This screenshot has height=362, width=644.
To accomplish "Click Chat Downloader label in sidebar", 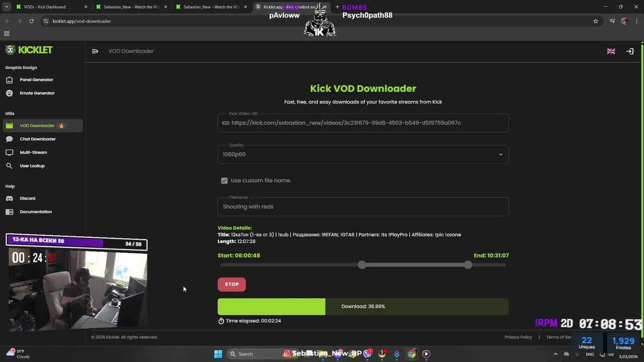I will (x=38, y=139).
